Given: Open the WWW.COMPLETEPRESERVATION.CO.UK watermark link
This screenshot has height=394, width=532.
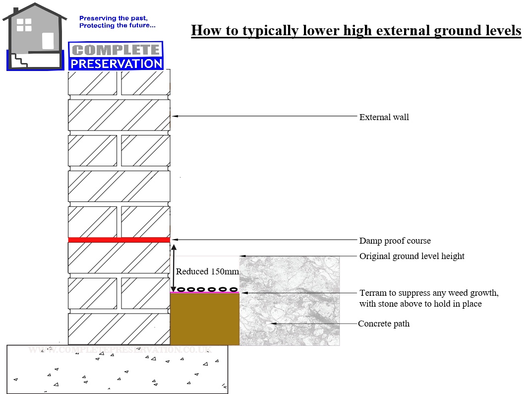Looking at the screenshot, I should [119, 349].
